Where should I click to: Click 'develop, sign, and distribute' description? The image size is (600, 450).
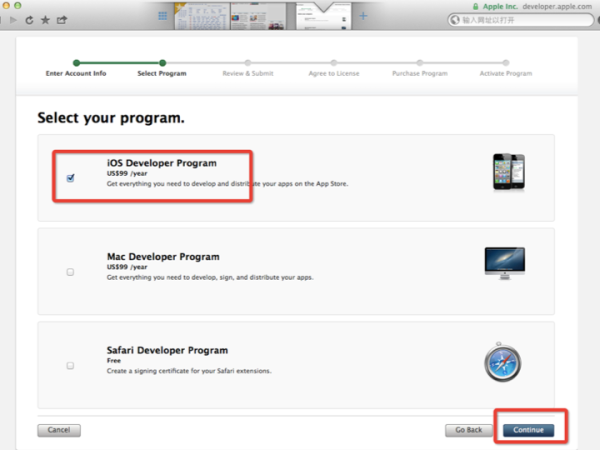coord(210,277)
